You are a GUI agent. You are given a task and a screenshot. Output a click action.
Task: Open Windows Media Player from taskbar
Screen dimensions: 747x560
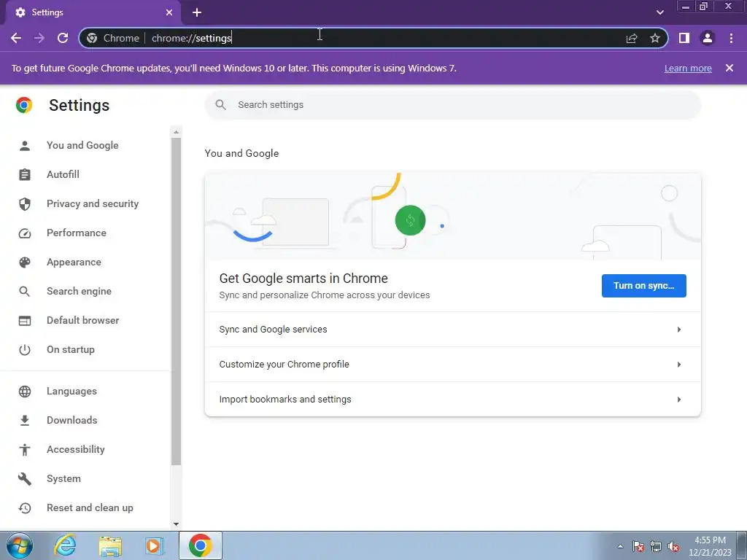coord(154,545)
